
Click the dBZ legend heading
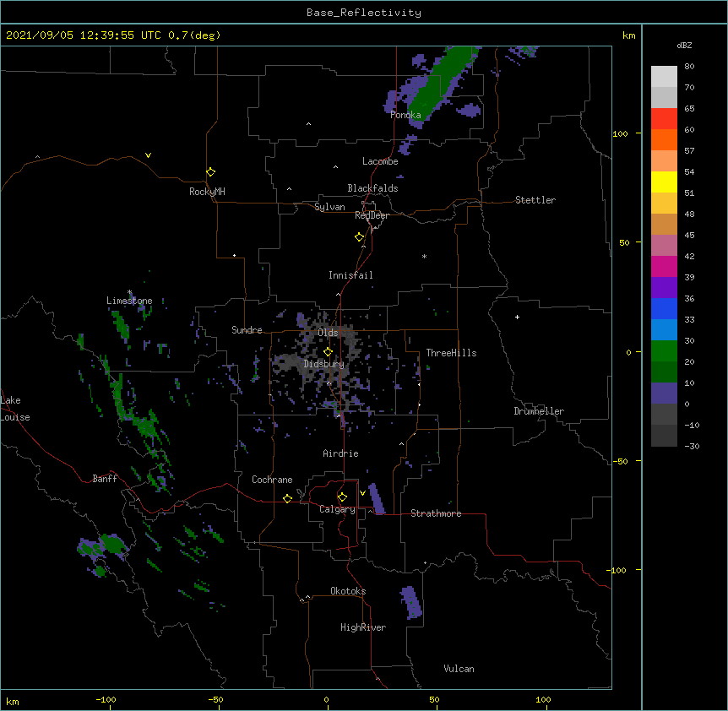point(684,45)
